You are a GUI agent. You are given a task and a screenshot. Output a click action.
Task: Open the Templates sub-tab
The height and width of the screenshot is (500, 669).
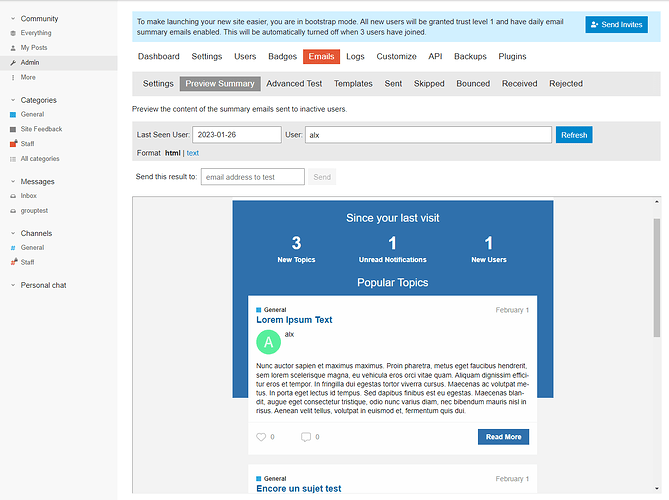point(353,84)
